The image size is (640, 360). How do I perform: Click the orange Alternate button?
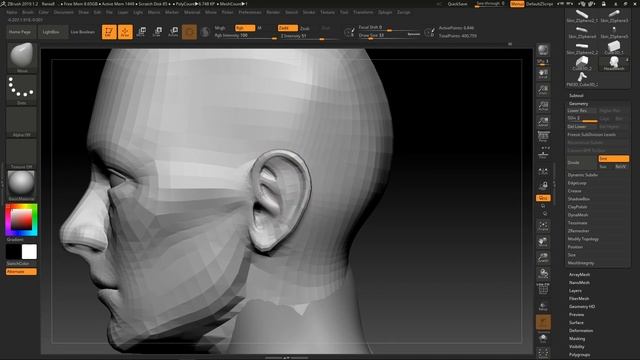21,271
